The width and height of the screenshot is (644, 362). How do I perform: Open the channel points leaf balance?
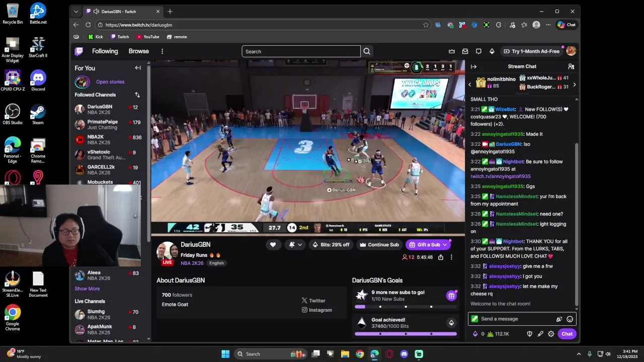coord(498,334)
